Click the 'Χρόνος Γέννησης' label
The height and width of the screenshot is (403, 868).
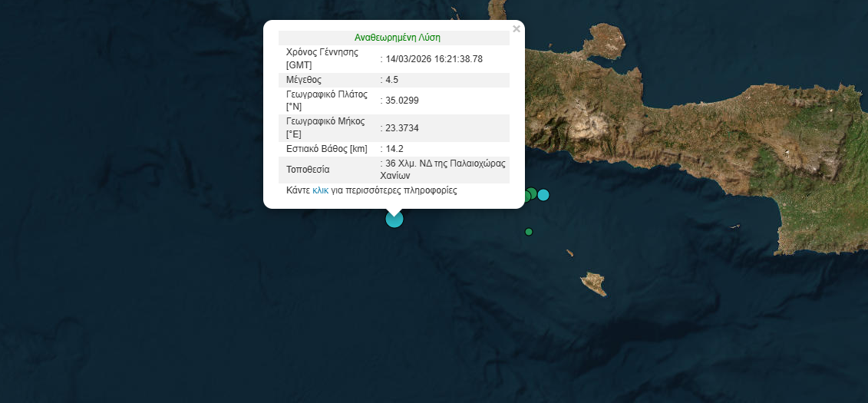322,53
